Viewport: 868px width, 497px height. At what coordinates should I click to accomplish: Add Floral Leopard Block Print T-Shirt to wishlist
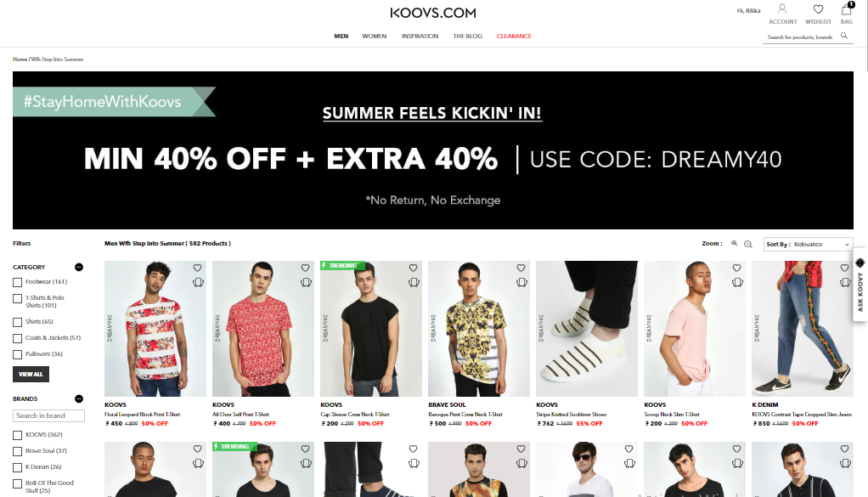click(197, 268)
